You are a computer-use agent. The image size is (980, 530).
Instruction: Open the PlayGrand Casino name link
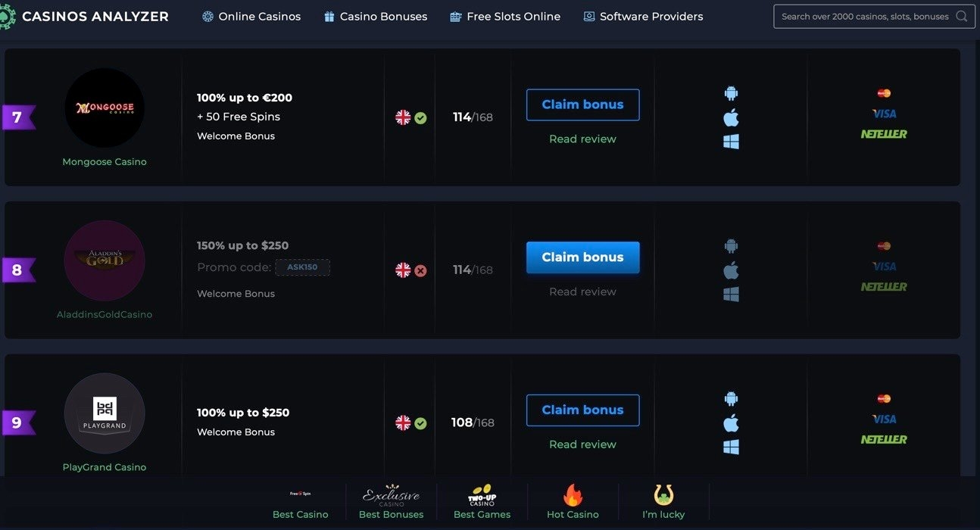pyautogui.click(x=105, y=467)
